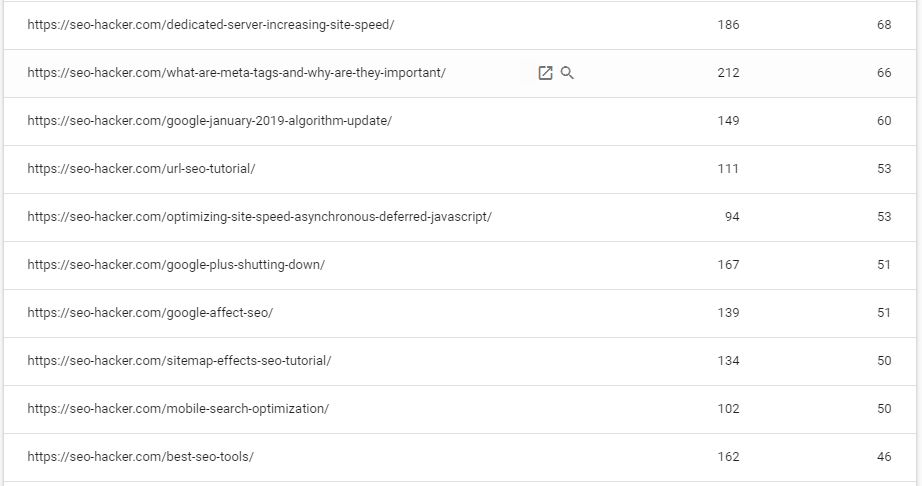Select the 212 value for meta tags
The width and height of the screenshot is (922, 486).
[728, 73]
